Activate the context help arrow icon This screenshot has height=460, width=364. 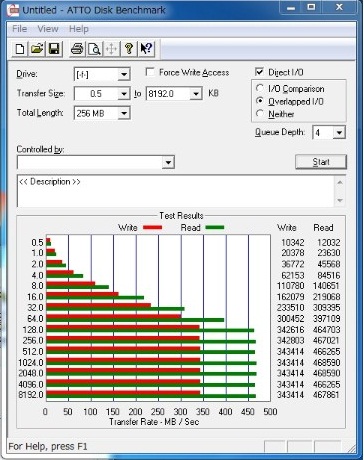tap(146, 49)
